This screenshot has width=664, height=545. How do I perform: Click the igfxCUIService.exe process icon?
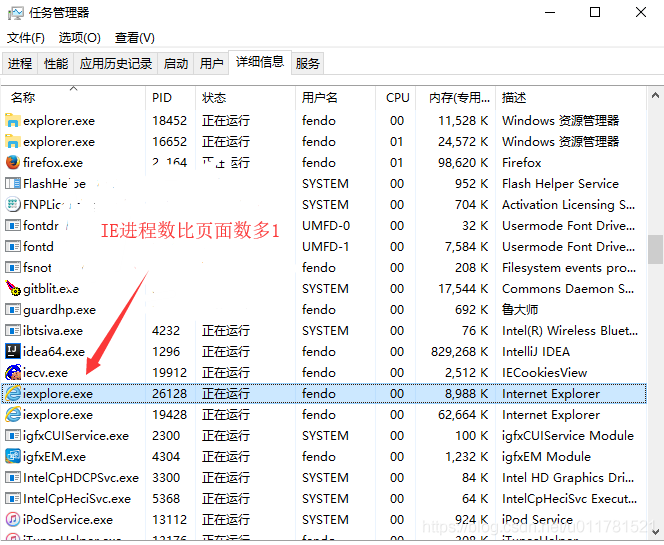13,435
